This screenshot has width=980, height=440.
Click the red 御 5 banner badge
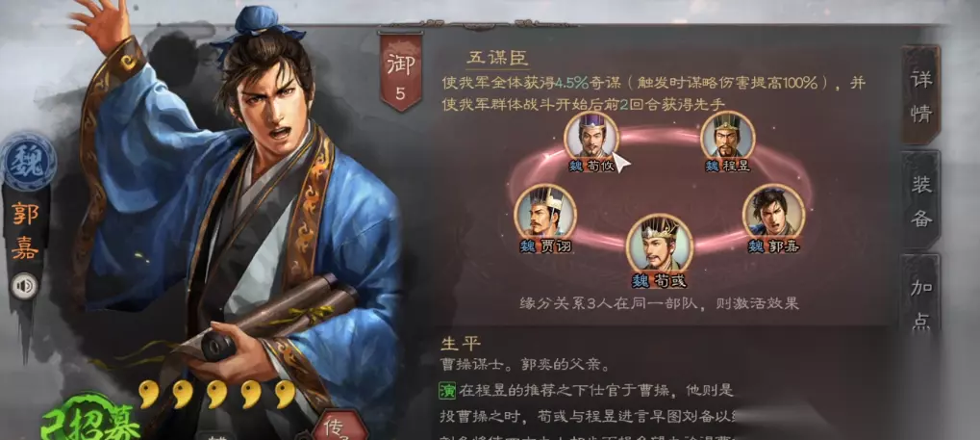pyautogui.click(x=400, y=73)
